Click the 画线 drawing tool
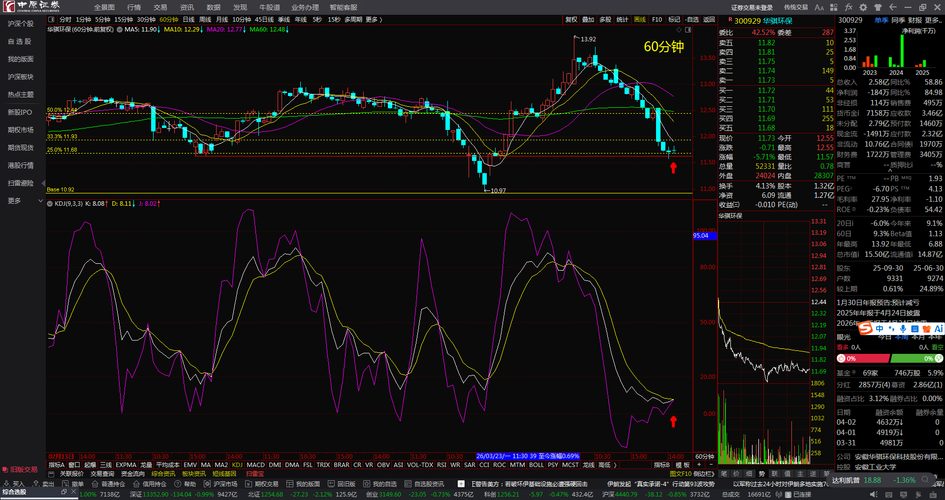The image size is (945, 500). click(637, 19)
